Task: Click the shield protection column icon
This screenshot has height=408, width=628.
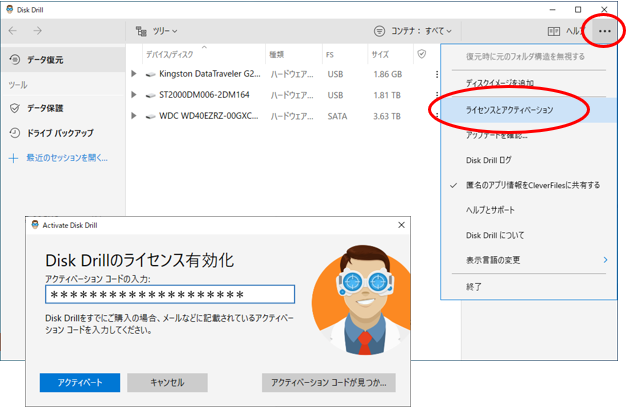Action: (421, 54)
